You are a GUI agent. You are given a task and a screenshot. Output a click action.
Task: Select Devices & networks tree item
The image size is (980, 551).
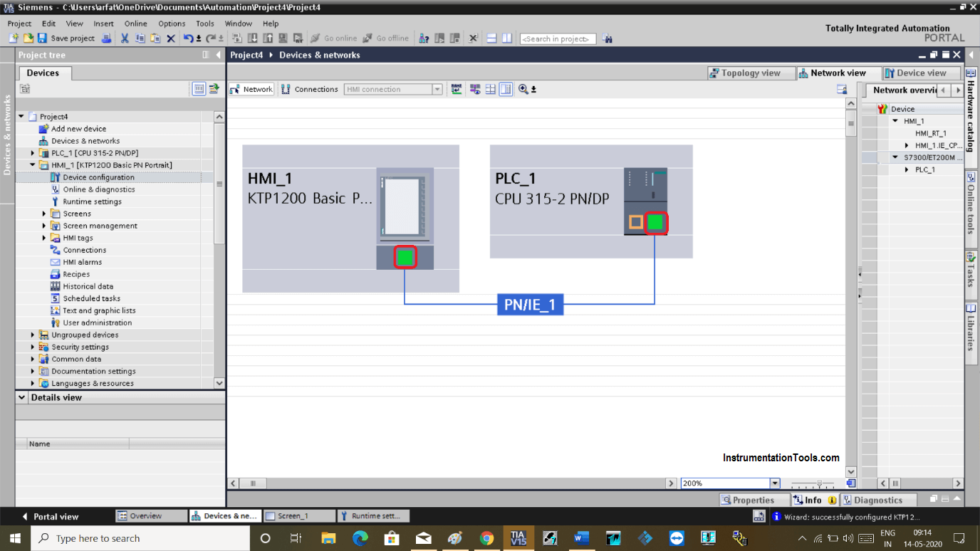85,141
